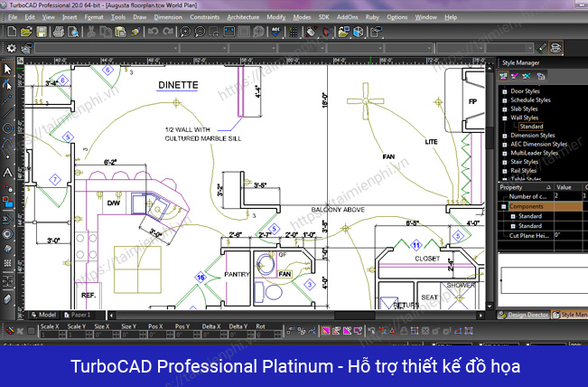This screenshot has height=387, width=588.
Task: Click the Redo arrow icon
Action: pyautogui.click(x=168, y=32)
